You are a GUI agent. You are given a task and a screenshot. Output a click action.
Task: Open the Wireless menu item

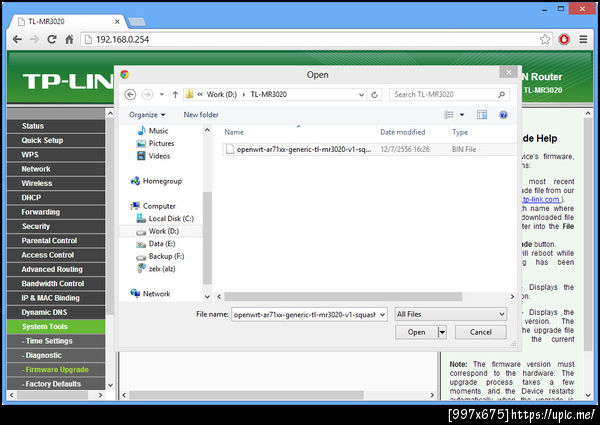point(56,184)
